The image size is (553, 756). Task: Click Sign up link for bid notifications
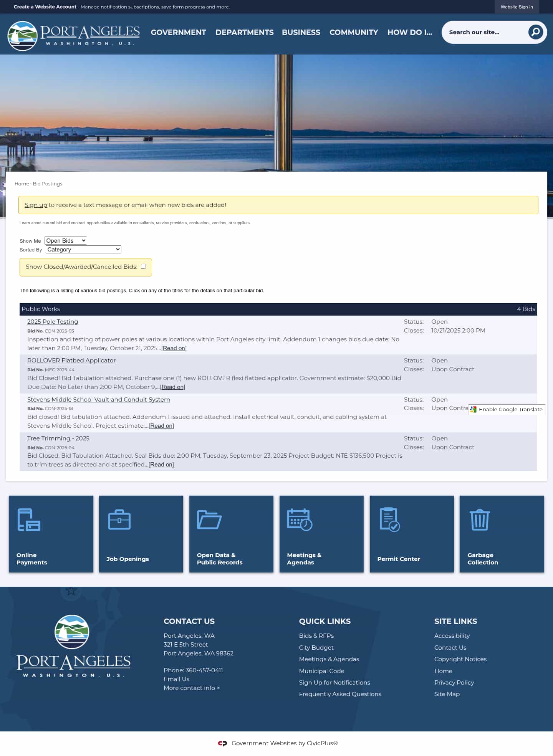coord(36,205)
